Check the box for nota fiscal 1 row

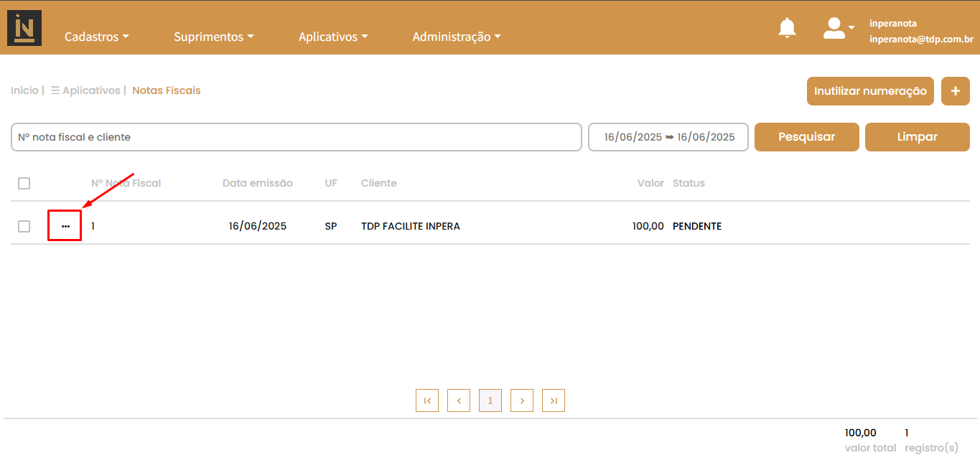pos(24,226)
